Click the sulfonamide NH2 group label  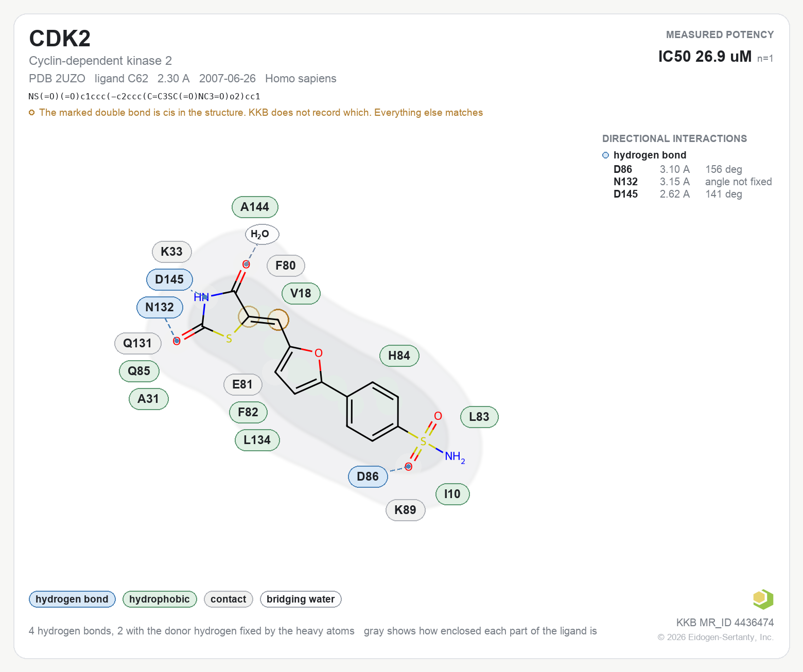pos(455,457)
